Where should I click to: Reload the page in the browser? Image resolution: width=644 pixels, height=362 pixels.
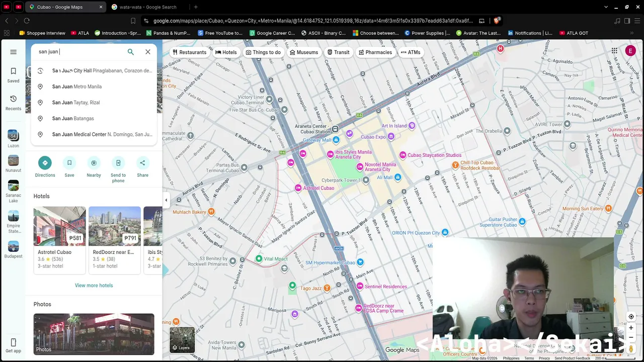click(27, 21)
